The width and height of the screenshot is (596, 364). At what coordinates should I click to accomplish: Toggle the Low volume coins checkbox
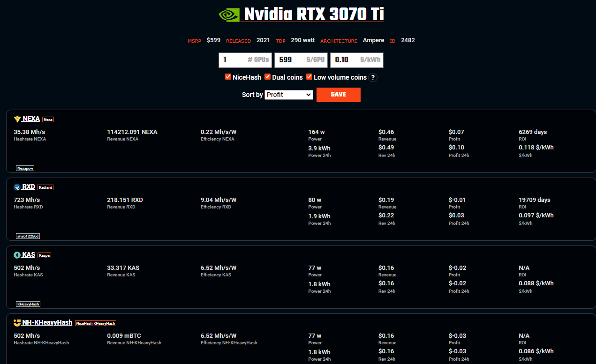tap(309, 77)
